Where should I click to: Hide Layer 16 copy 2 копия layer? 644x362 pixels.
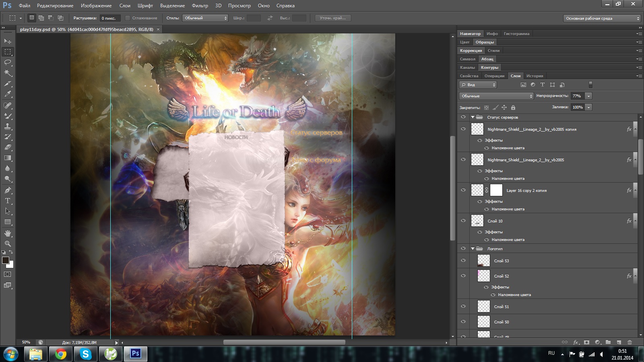(x=463, y=190)
